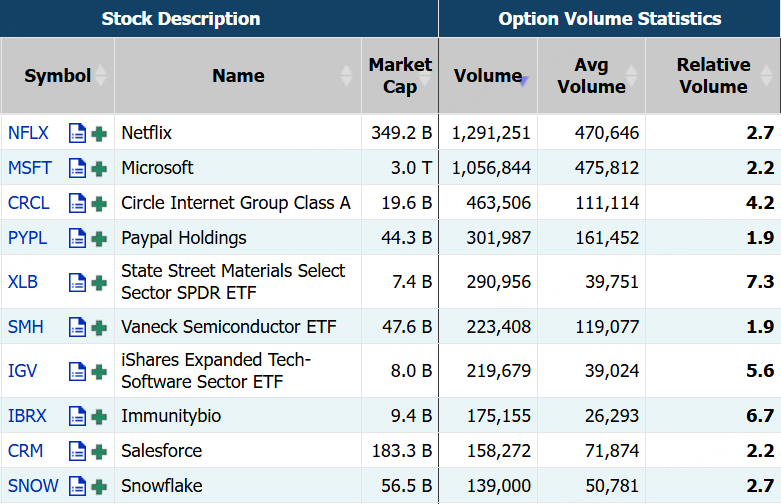Click the green plus next to SMH
781x504 pixels.
point(99,327)
